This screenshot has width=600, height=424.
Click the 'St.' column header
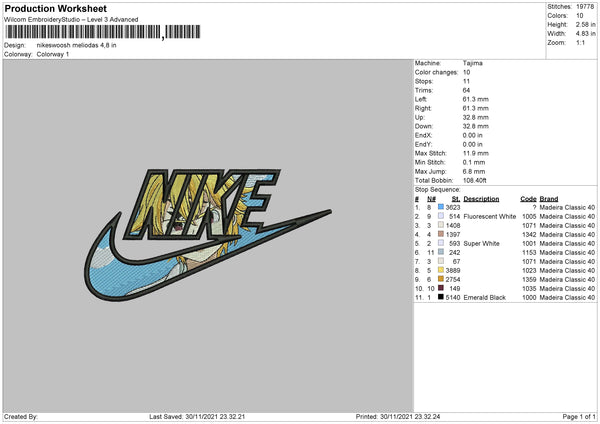pos(455,199)
